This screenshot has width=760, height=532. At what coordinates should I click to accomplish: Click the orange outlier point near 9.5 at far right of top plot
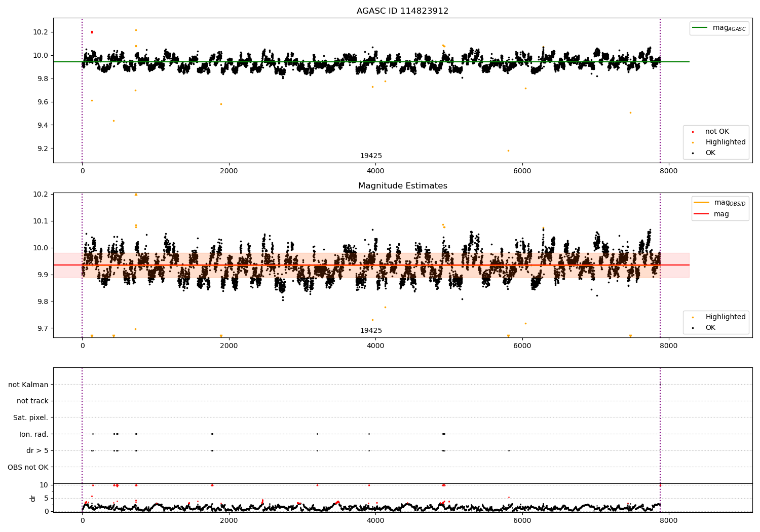point(630,112)
